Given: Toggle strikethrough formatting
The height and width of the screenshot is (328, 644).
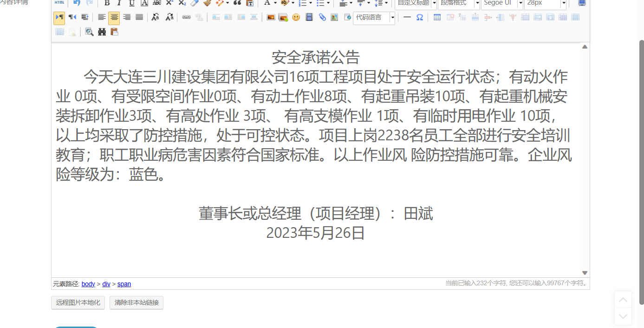Looking at the screenshot, I should [157, 3].
